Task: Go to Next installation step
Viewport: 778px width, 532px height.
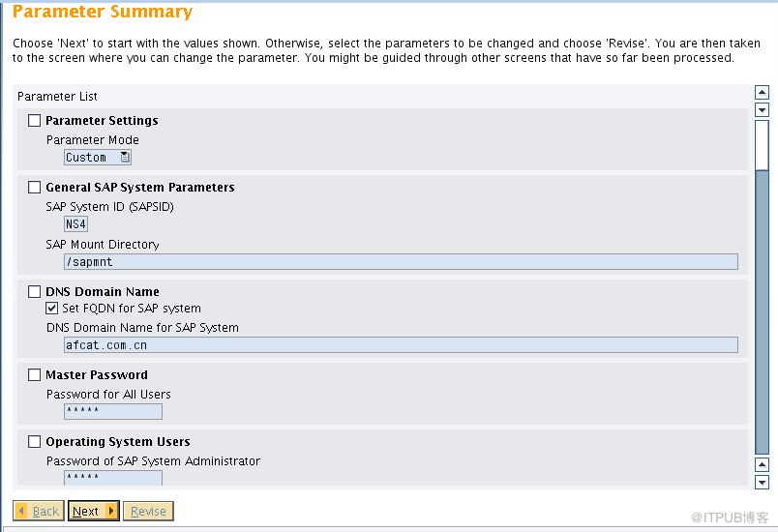Action: coord(93,511)
